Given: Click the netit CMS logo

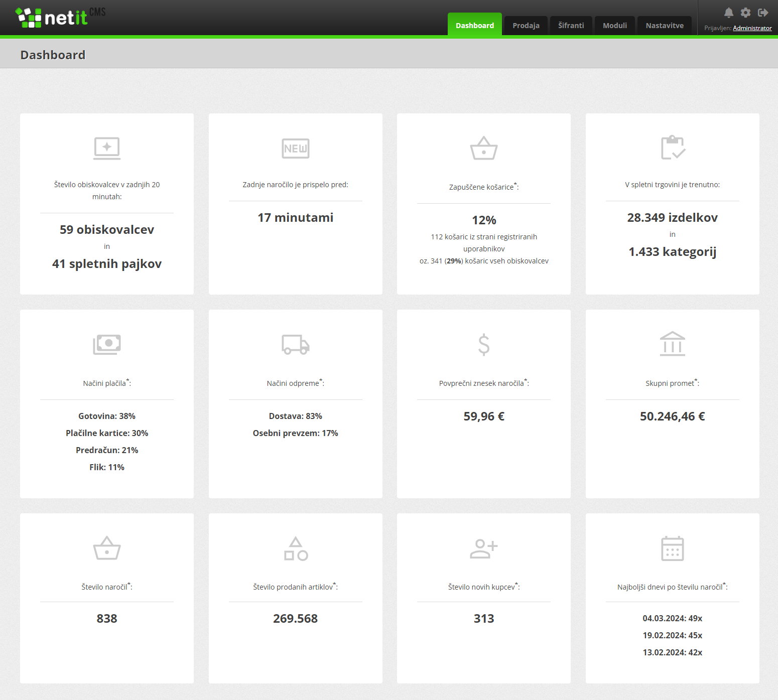Looking at the screenshot, I should pos(60,18).
